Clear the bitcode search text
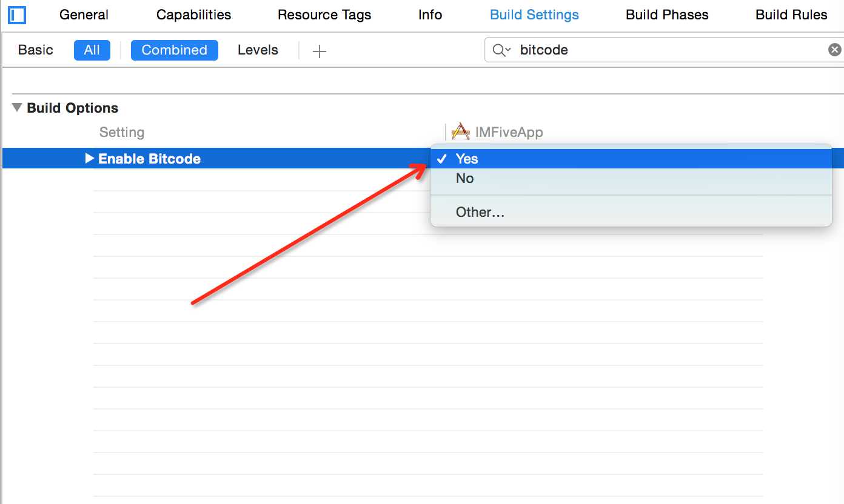Viewport: 844px width, 504px height. [835, 50]
